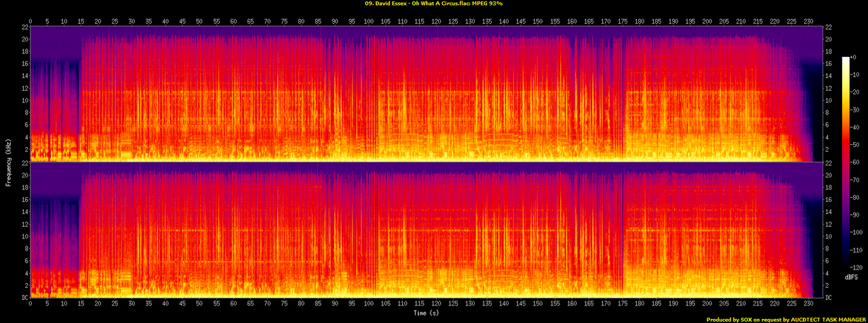Click the "175" tick on the bottom time axis

point(621,305)
